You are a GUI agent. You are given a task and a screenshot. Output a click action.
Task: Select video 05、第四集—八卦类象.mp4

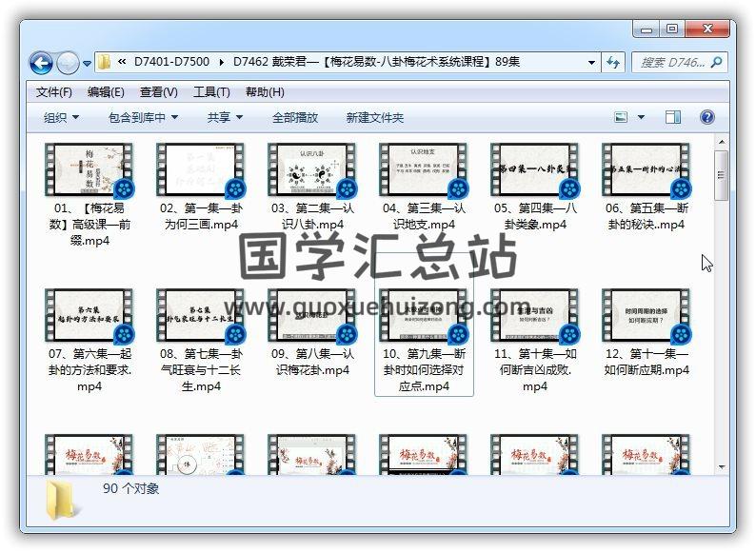(535, 188)
